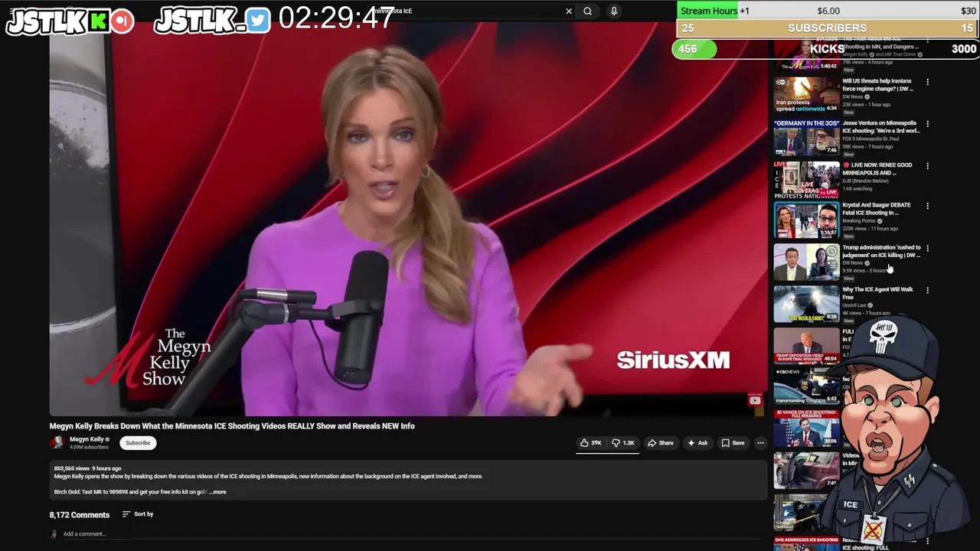
Task: Open 'Why The ICE Agent Will Walk Free' title
Action: pyautogui.click(x=877, y=293)
